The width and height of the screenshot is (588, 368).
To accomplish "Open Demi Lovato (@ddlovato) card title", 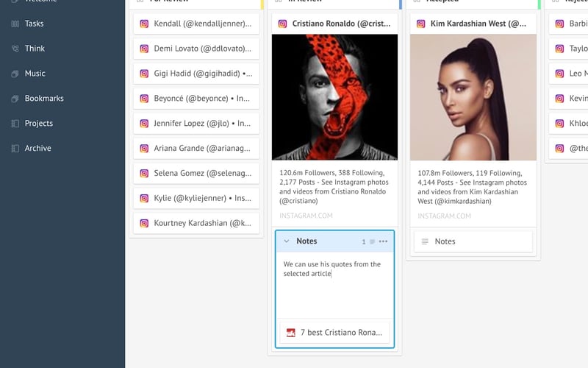I will [203, 49].
